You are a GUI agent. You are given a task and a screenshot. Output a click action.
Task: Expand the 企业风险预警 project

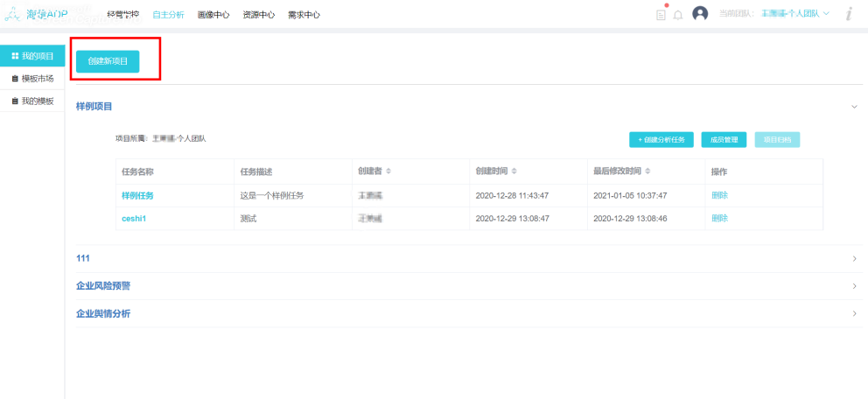tap(854, 286)
